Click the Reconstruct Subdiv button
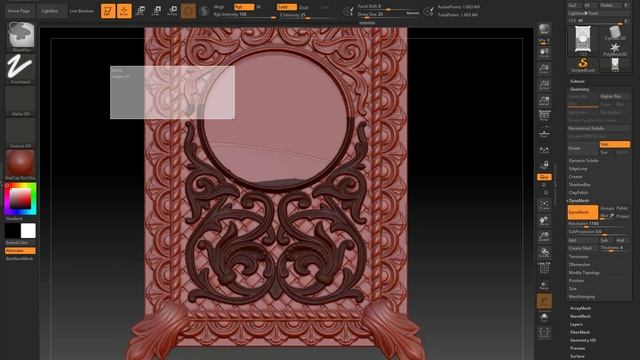Viewport: 640px width, 360px height. pos(598,128)
